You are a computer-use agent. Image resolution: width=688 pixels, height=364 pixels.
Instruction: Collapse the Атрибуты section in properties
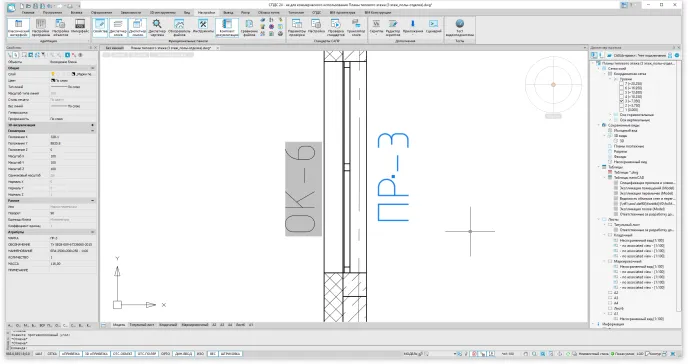tap(93, 232)
